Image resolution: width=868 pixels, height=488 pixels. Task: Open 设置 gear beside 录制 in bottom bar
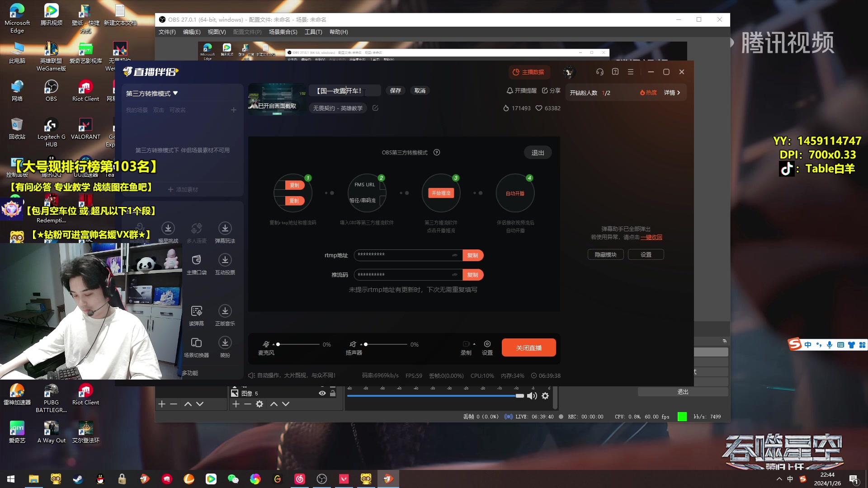(487, 344)
